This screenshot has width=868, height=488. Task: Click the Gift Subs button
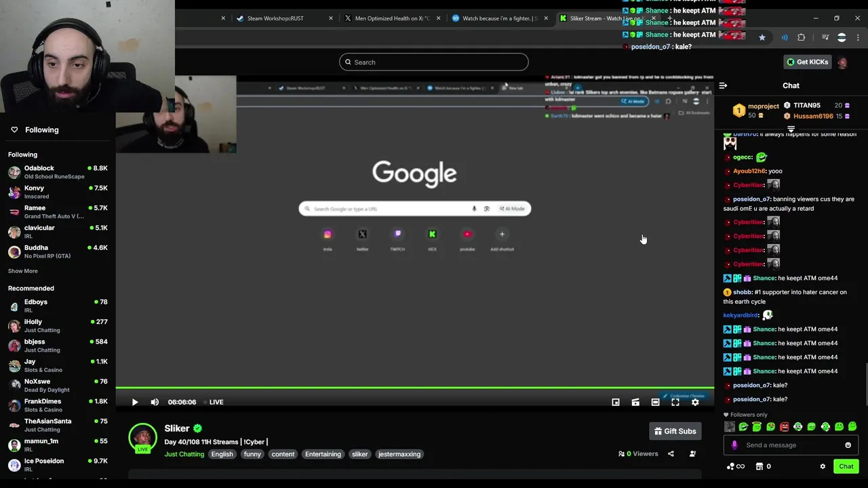pyautogui.click(x=675, y=431)
